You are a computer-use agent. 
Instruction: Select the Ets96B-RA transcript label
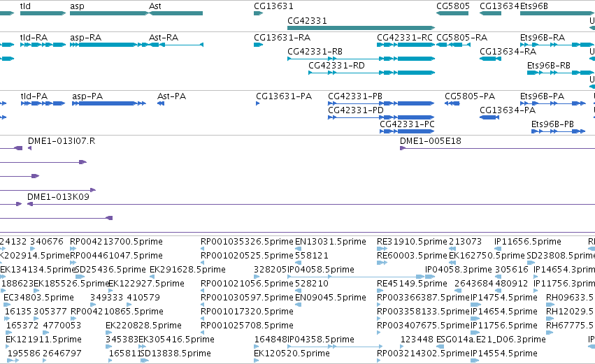click(x=543, y=38)
